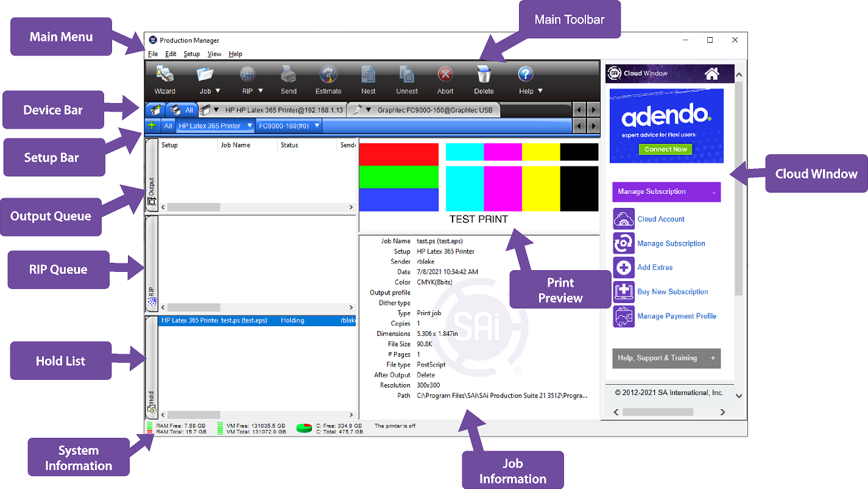868x489 pixels.
Task: Click the RAM Free 7.88 GB status entry
Action: 180,426
